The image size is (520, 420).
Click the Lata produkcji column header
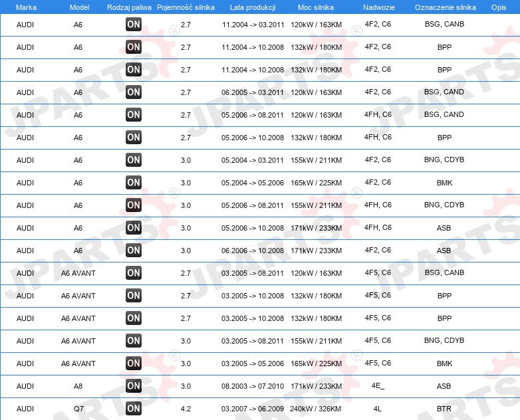pyautogui.click(x=253, y=7)
